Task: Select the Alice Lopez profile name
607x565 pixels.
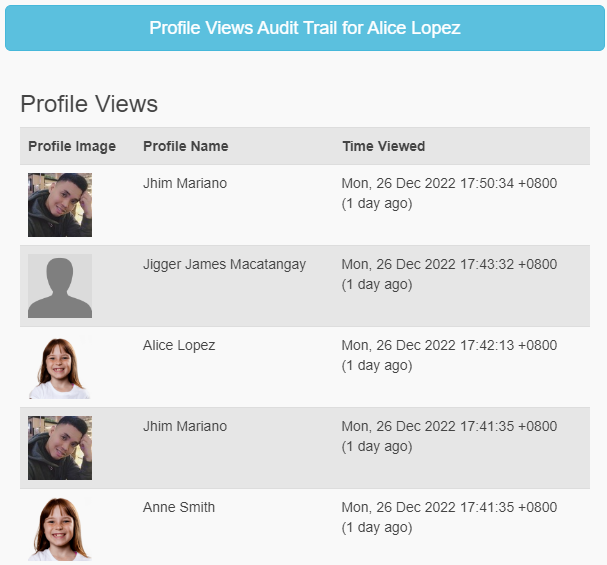Action: coord(179,346)
